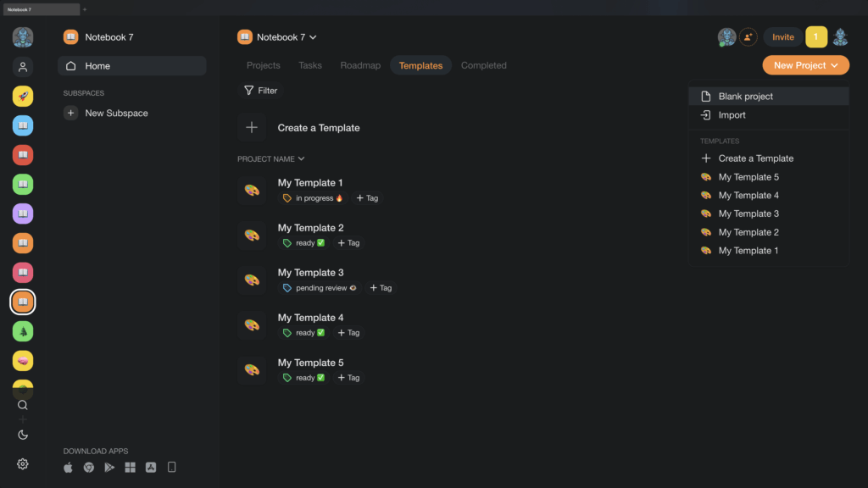Choose Import in the New Project menu

732,115
